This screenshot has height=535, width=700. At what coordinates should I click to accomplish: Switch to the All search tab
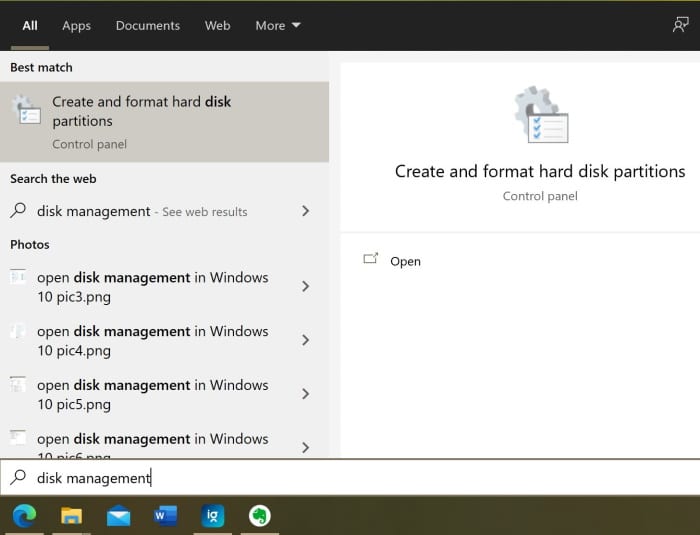(x=30, y=25)
